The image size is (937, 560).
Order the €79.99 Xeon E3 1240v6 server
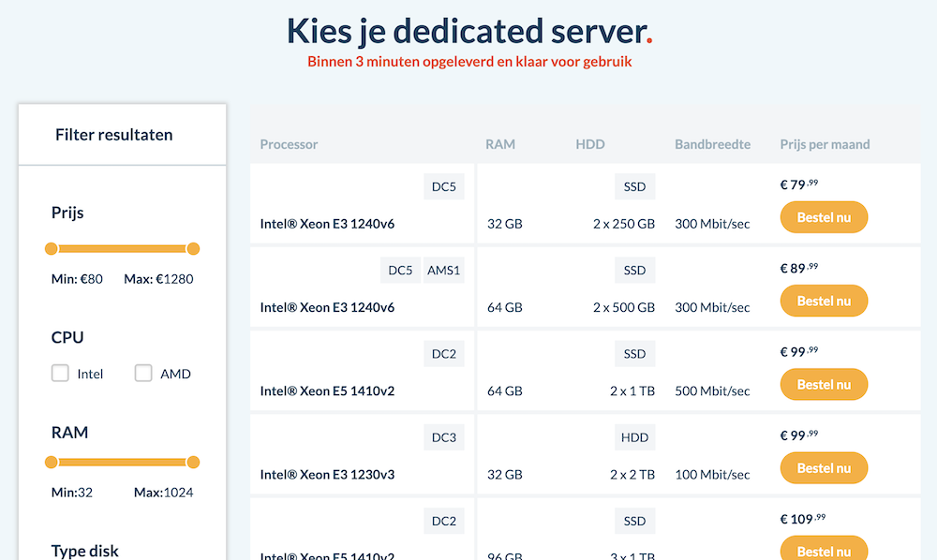824,216
